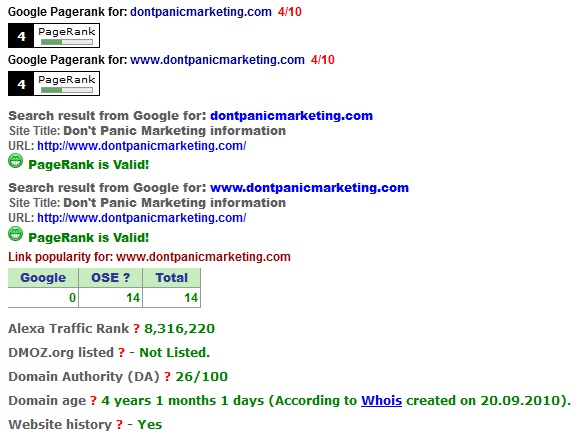
Task: Click the red question mark after Website history
Action: (x=119, y=425)
